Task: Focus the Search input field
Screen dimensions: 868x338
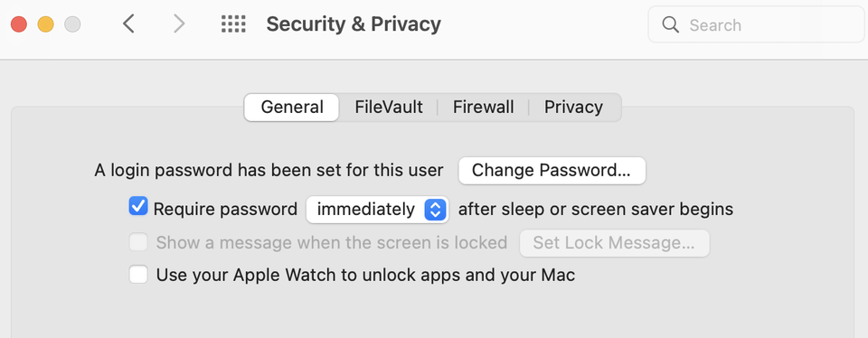Action: coord(756,24)
